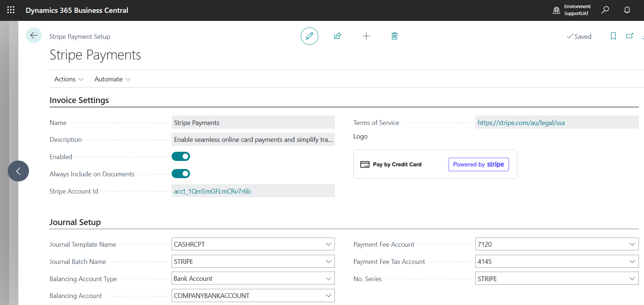Open the Stripe terms of service link
644x305 pixels.
[x=521, y=123]
